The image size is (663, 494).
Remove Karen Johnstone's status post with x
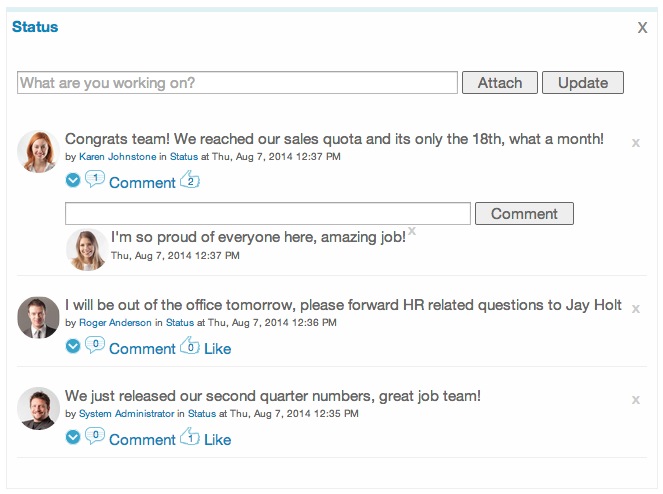636,143
